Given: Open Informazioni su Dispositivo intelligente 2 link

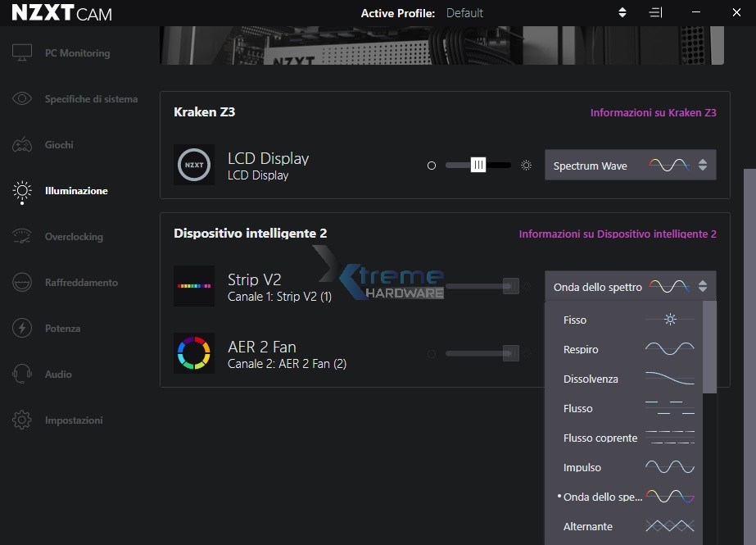Looking at the screenshot, I should tap(618, 234).
